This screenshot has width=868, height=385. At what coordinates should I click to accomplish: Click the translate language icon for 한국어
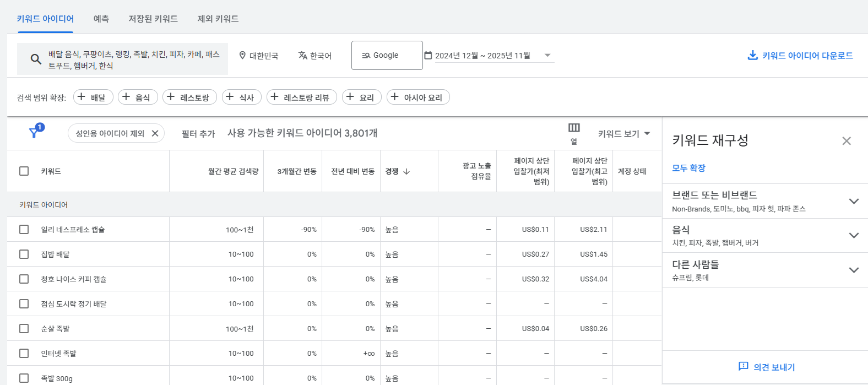pos(303,56)
